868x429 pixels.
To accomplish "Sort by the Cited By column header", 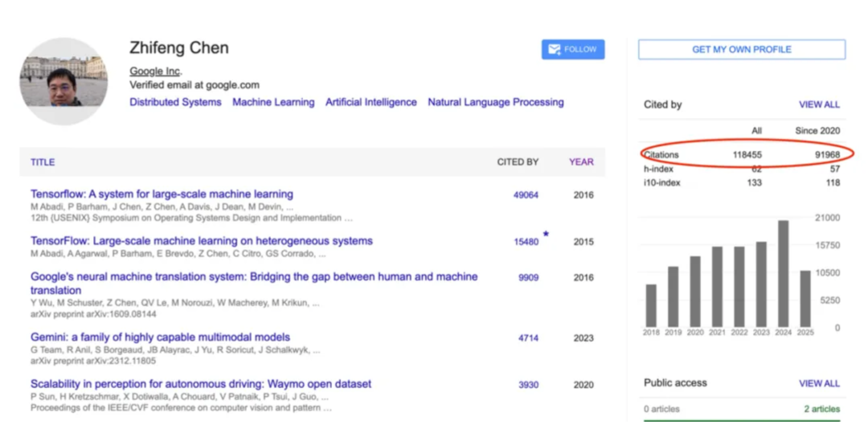I will pyautogui.click(x=518, y=162).
